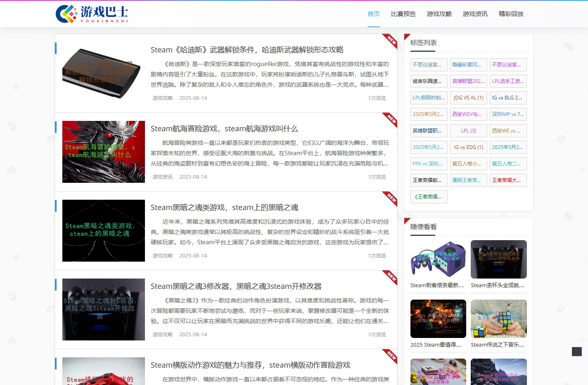Click the 游戏攻略 category under the 黑暗之魂3修改器 article
Screen dimensions: 588x385
click(163, 335)
